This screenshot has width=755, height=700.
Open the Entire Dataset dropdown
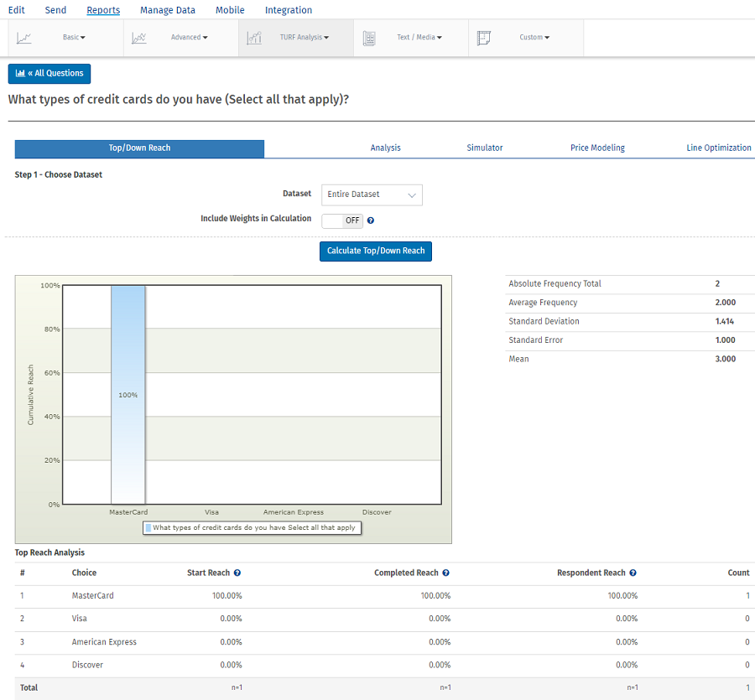coord(372,194)
